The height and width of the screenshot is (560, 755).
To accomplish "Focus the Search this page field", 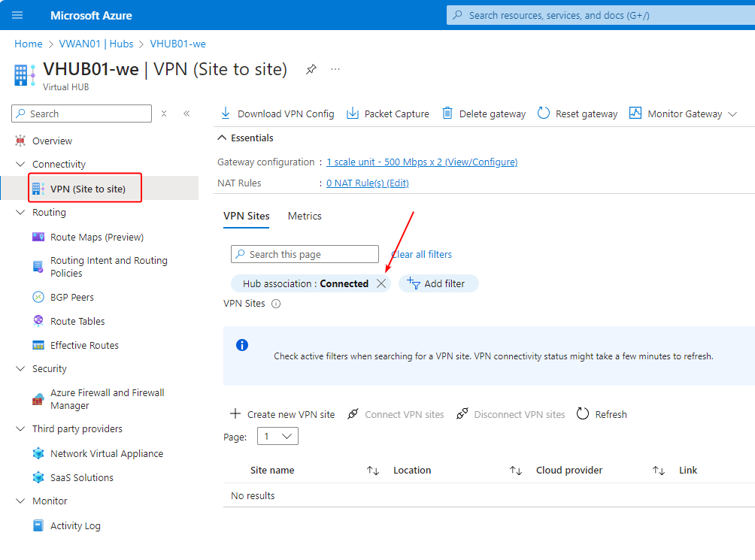I will coord(305,254).
